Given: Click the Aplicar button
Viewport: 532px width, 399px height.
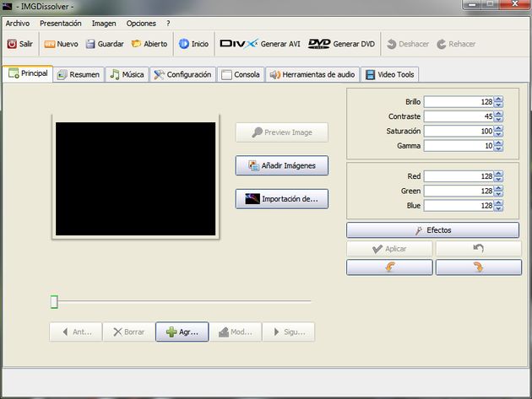Looking at the screenshot, I should (x=389, y=249).
